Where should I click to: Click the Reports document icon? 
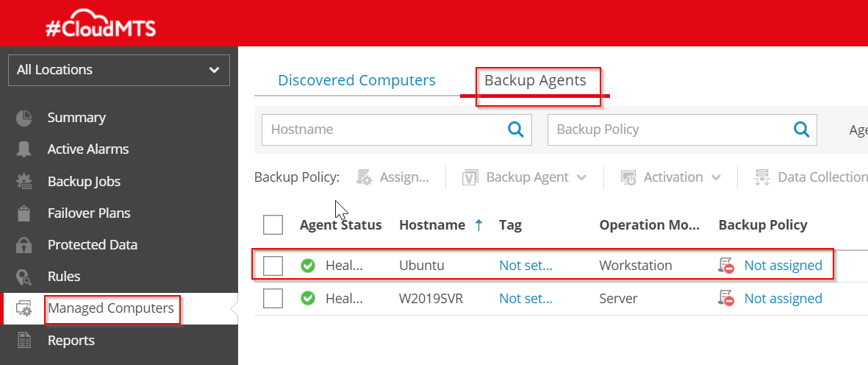coord(24,340)
